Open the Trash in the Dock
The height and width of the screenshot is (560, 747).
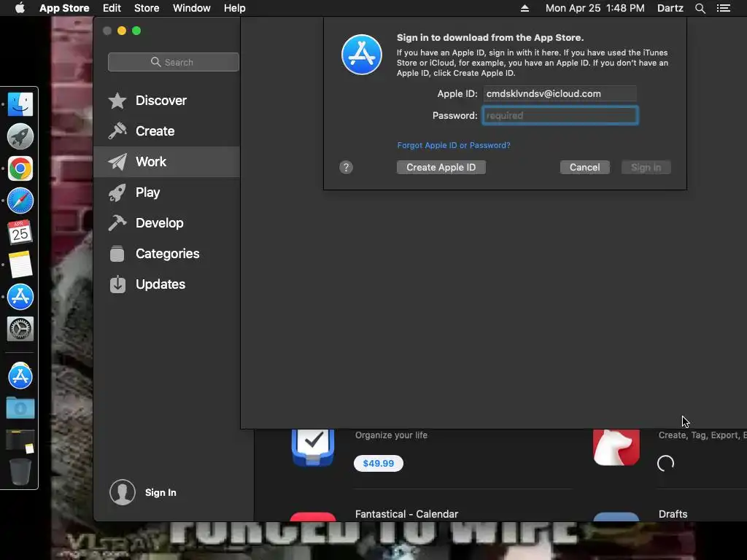(x=20, y=472)
